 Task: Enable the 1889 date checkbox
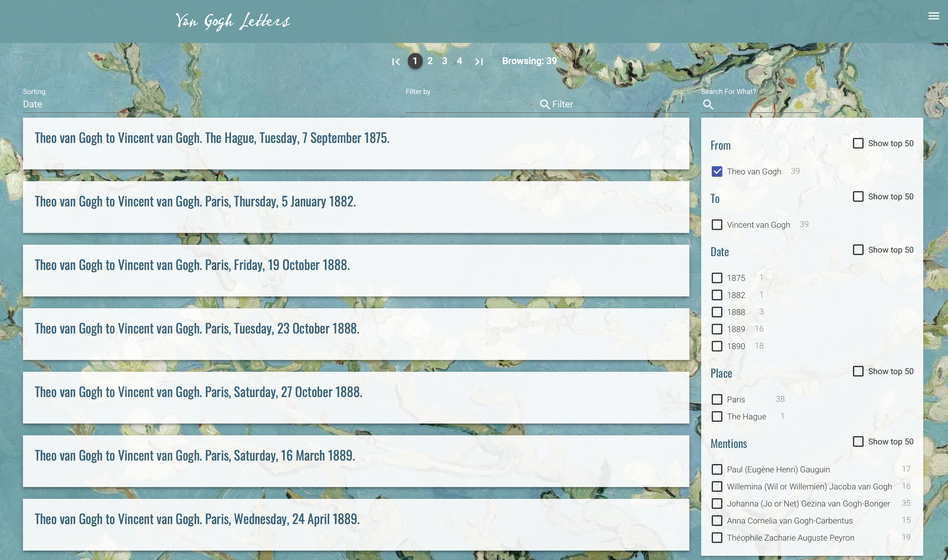tap(717, 329)
